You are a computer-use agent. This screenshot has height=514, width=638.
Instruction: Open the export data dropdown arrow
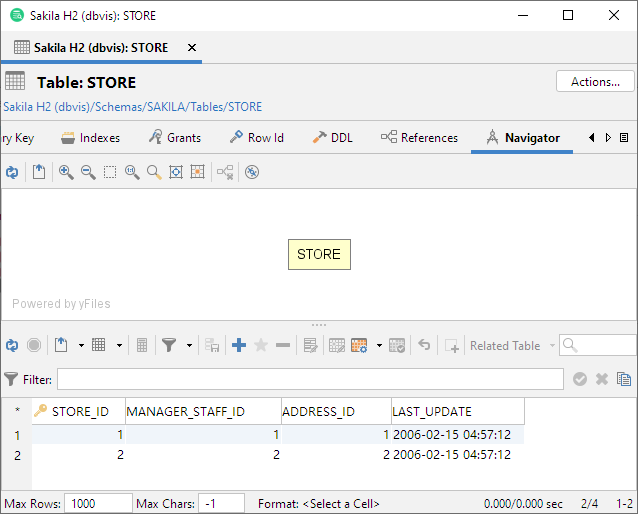pos(81,346)
